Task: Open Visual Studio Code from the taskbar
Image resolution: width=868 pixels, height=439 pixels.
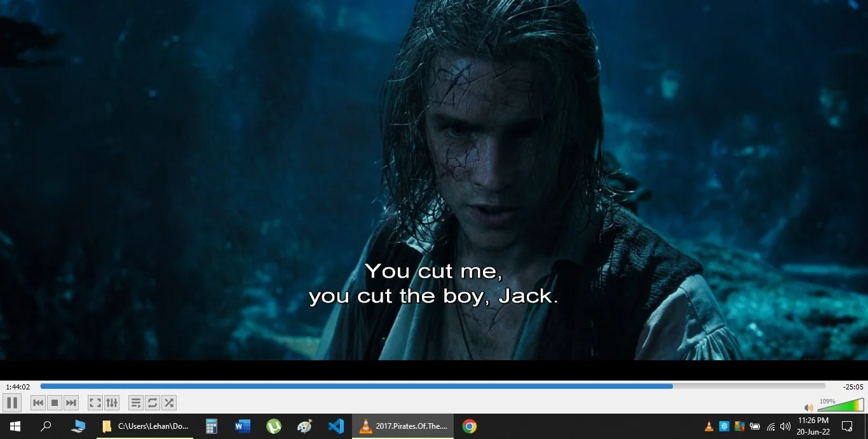Action: tap(336, 426)
